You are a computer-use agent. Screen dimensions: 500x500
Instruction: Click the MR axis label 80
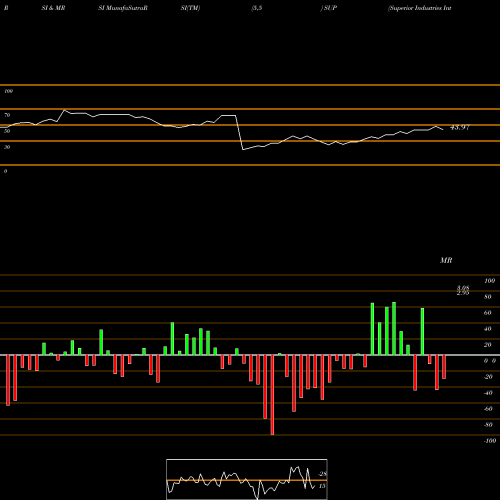pyautogui.click(x=488, y=297)
